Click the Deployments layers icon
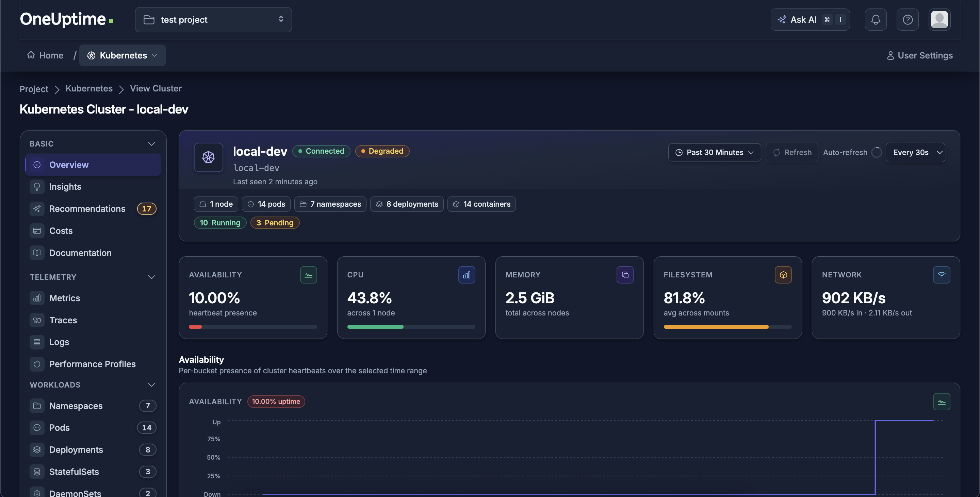 coord(37,449)
